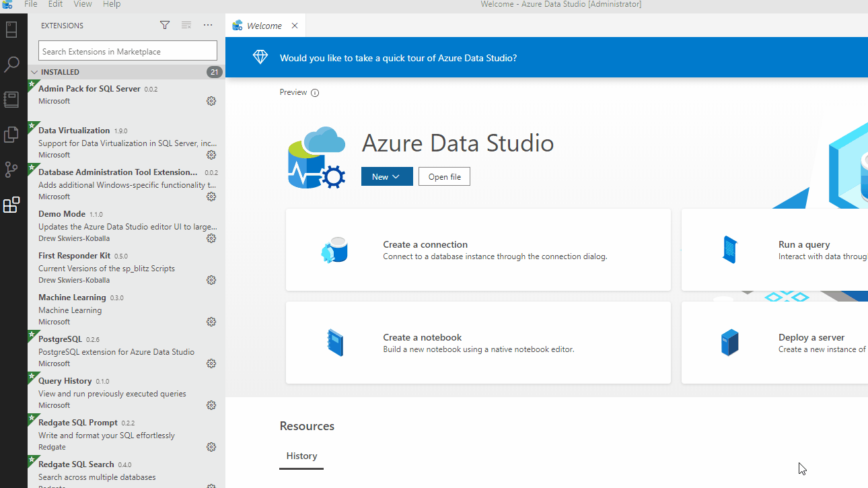Open the Search view in activity bar
The height and width of the screenshot is (488, 868).
tap(11, 65)
